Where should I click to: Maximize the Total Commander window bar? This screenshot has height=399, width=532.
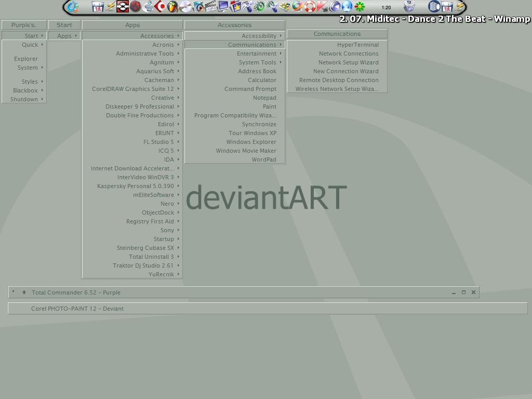click(x=463, y=292)
